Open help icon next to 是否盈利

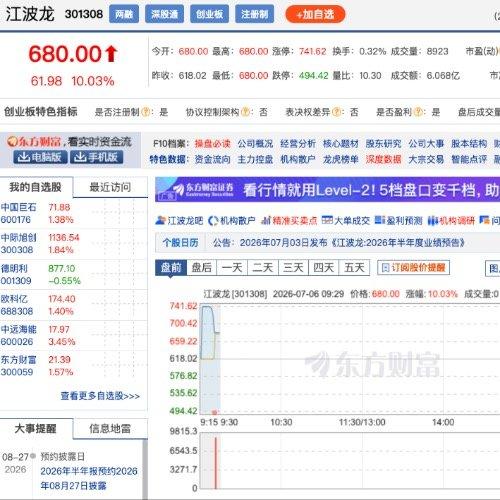point(418,112)
